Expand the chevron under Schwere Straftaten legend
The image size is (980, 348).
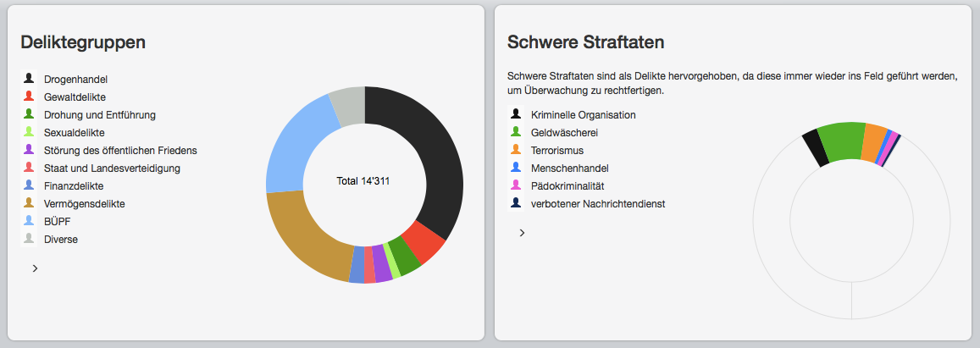[522, 232]
